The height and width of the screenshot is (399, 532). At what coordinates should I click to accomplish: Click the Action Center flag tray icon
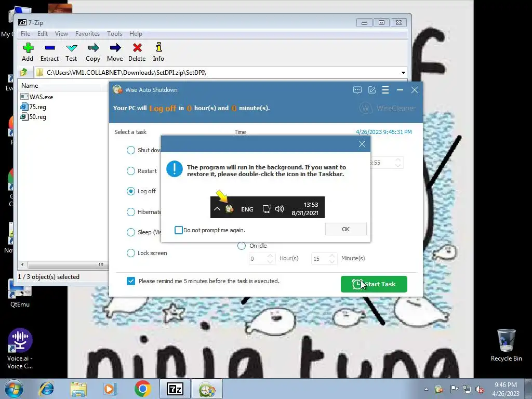point(454,389)
